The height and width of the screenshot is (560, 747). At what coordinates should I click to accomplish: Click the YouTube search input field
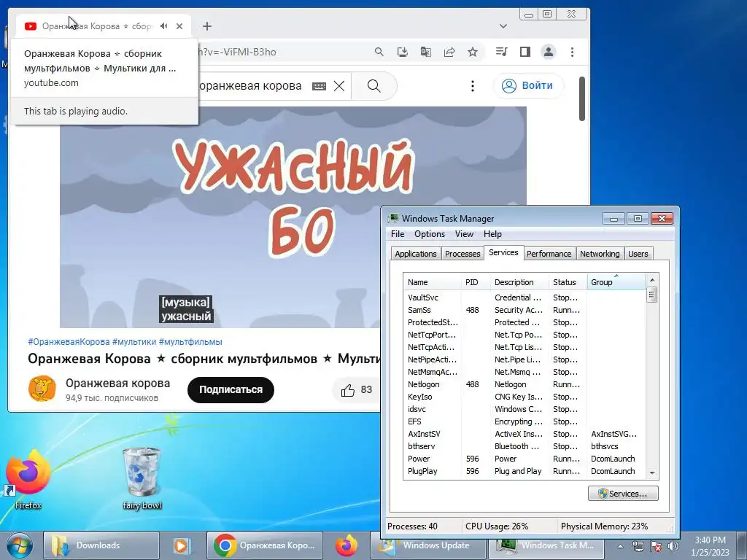[x=252, y=86]
